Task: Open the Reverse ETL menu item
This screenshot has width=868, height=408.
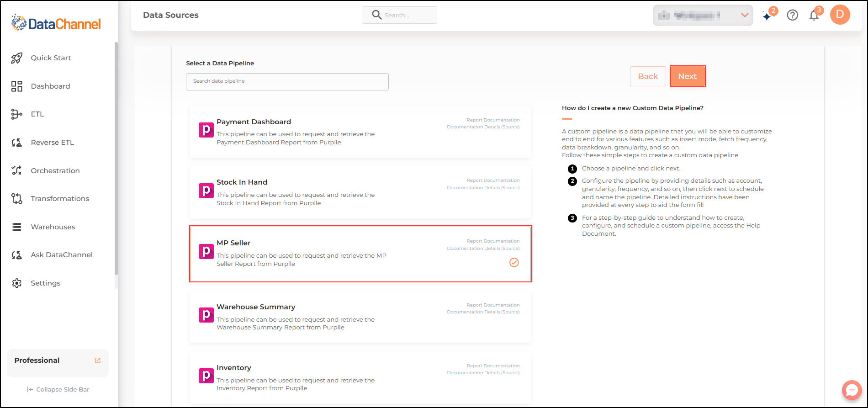Action: (x=52, y=143)
